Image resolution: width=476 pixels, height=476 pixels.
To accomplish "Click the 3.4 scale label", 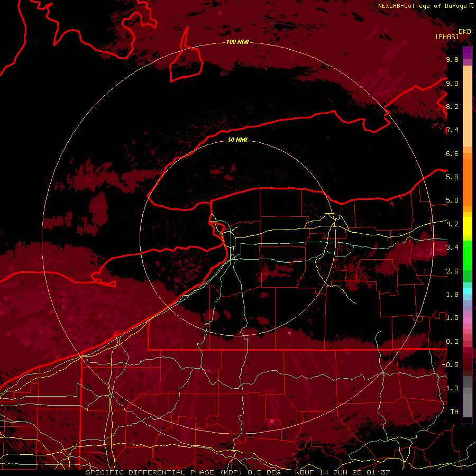I will point(452,248).
